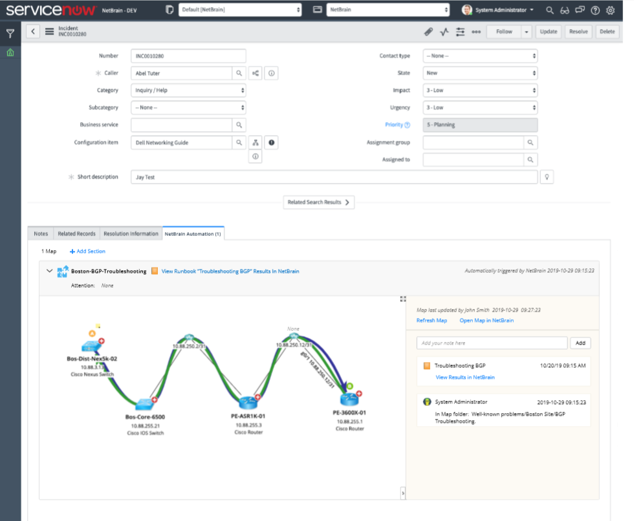Click the Update button
634x521 pixels.
pos(548,32)
